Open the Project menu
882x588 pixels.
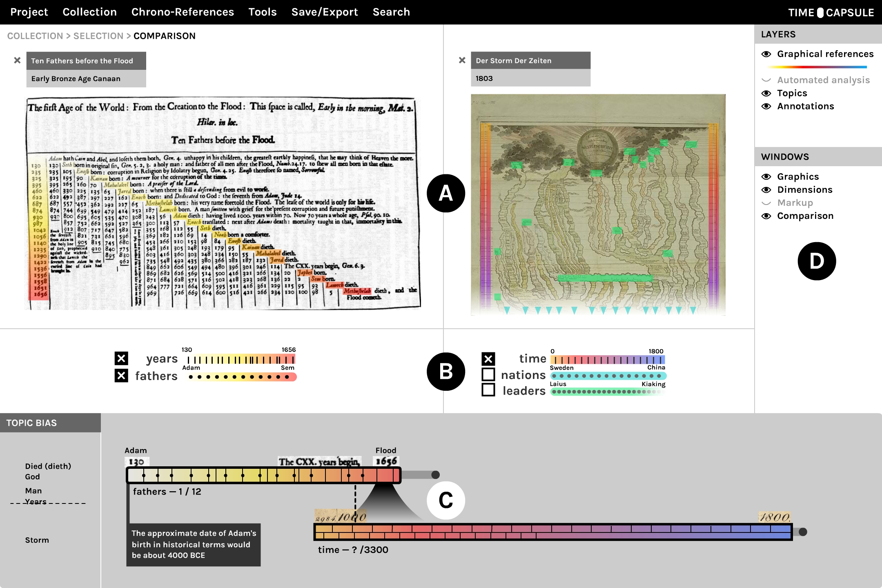[29, 12]
